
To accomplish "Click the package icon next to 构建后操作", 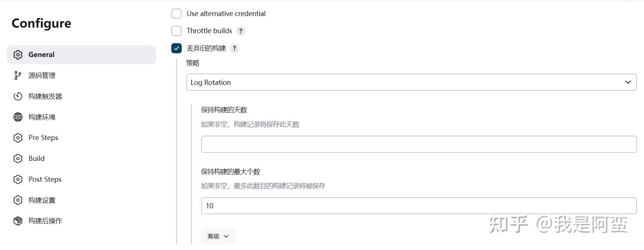I will point(18,221).
